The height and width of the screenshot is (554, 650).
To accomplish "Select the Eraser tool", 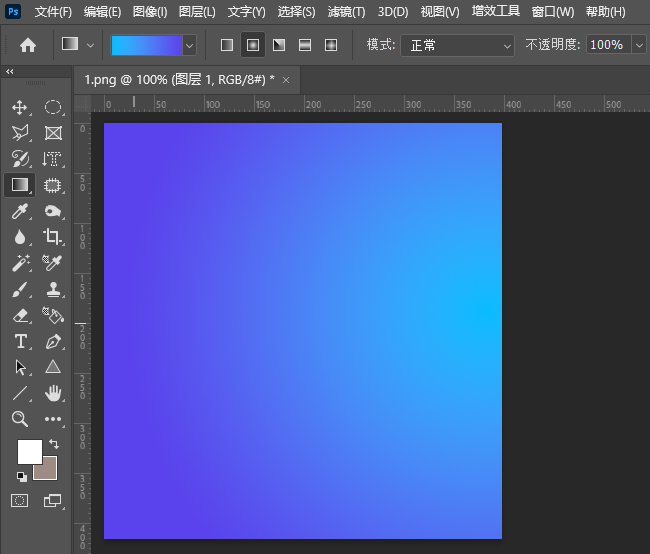I will 20,315.
